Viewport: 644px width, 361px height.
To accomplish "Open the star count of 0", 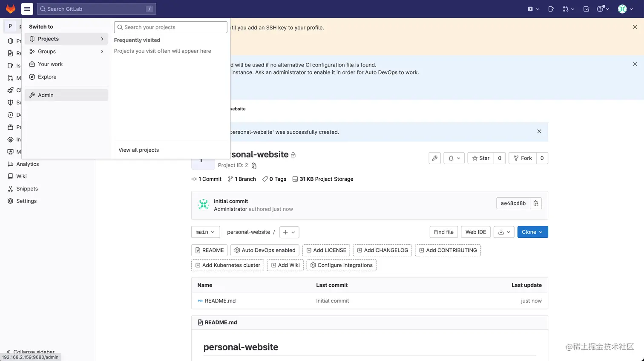I will click(500, 158).
